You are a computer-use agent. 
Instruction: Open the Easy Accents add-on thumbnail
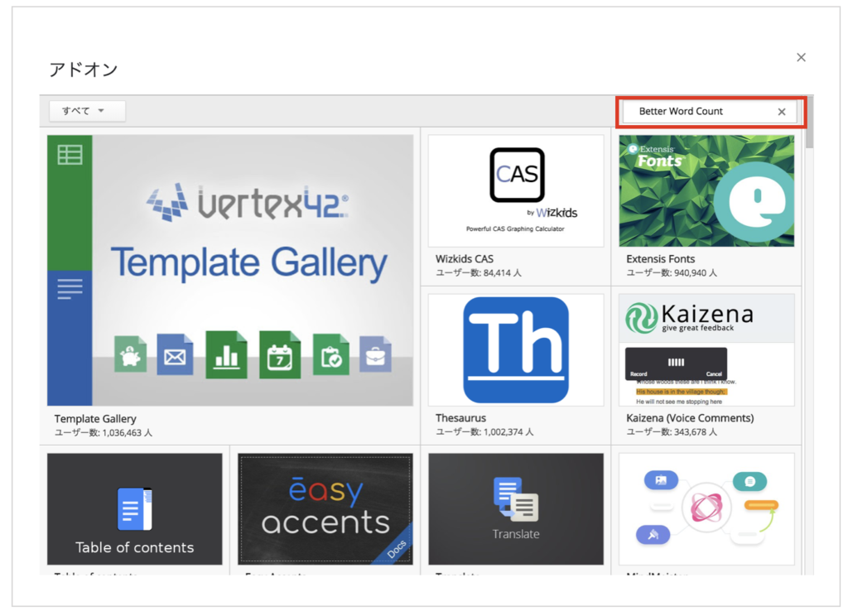(x=325, y=509)
